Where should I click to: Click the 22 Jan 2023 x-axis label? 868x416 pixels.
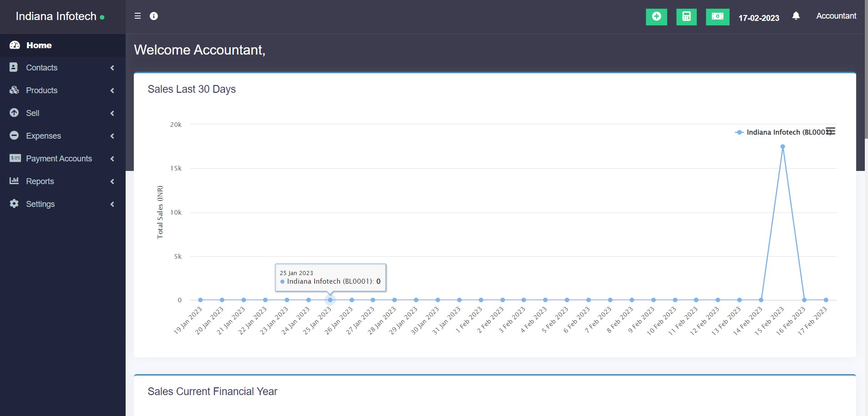pyautogui.click(x=252, y=321)
